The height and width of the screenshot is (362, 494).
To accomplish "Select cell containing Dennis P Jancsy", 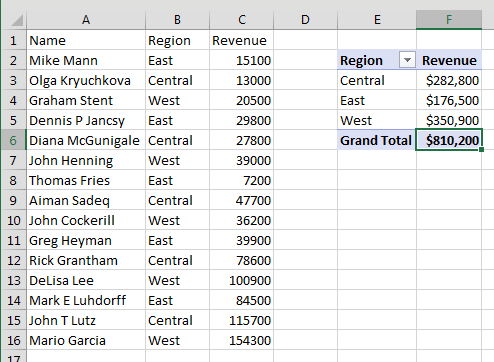I will point(86,120).
